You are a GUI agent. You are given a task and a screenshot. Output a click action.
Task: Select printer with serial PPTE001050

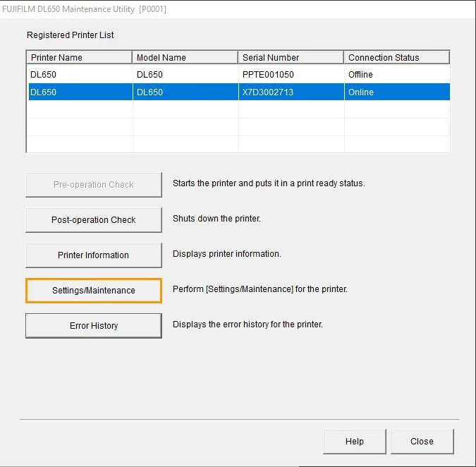(x=238, y=74)
